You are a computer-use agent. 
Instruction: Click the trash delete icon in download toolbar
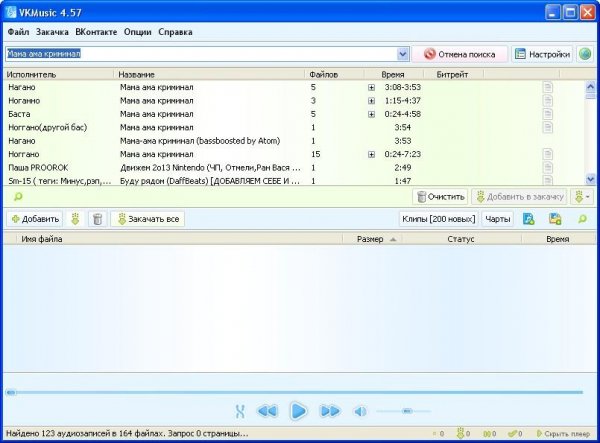[97, 219]
